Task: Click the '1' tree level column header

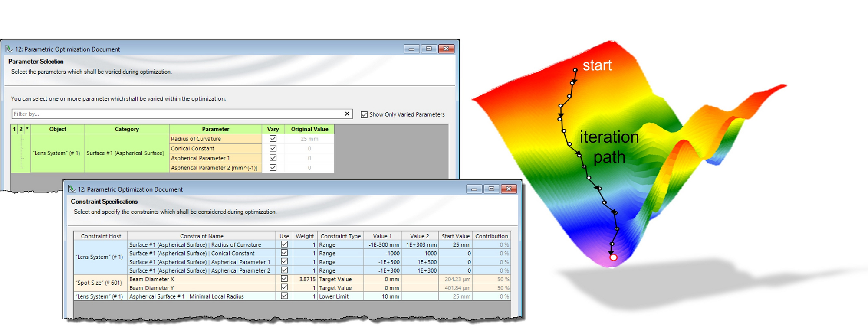Action: (14, 129)
